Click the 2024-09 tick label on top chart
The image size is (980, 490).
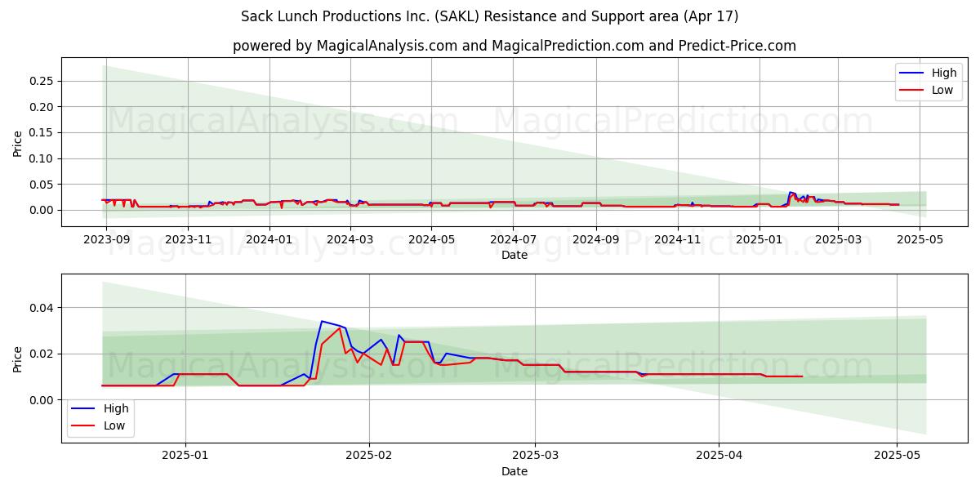coord(596,239)
